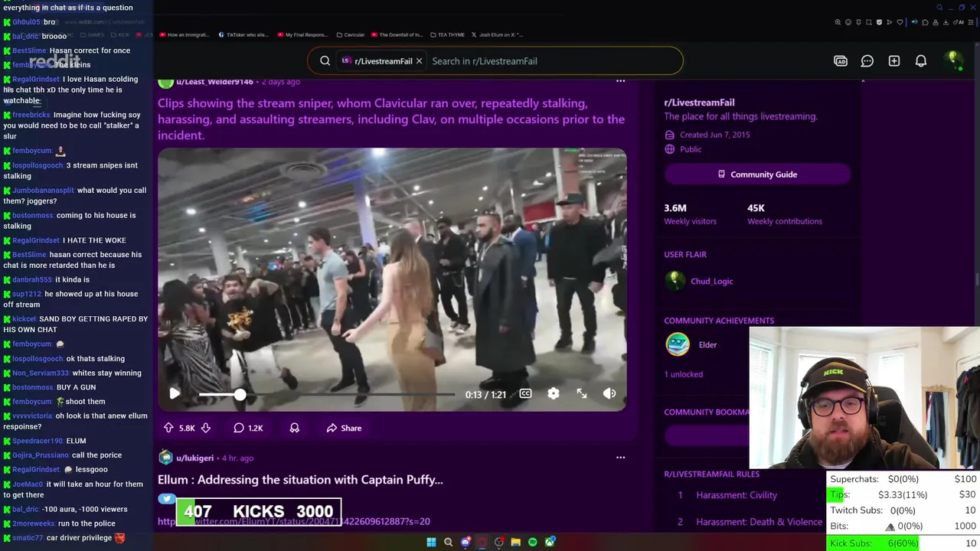Play the Reddit video clip
Image resolution: width=980 pixels, height=551 pixels.
tap(175, 393)
